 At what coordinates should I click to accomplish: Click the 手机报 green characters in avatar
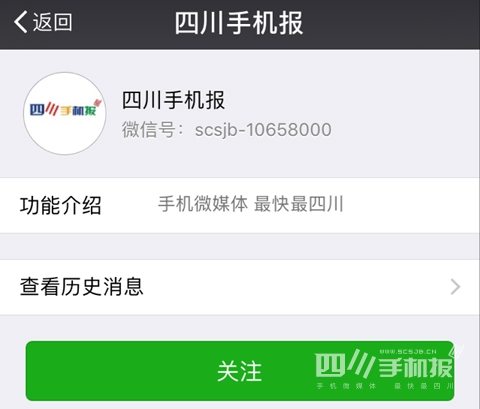coord(78,111)
